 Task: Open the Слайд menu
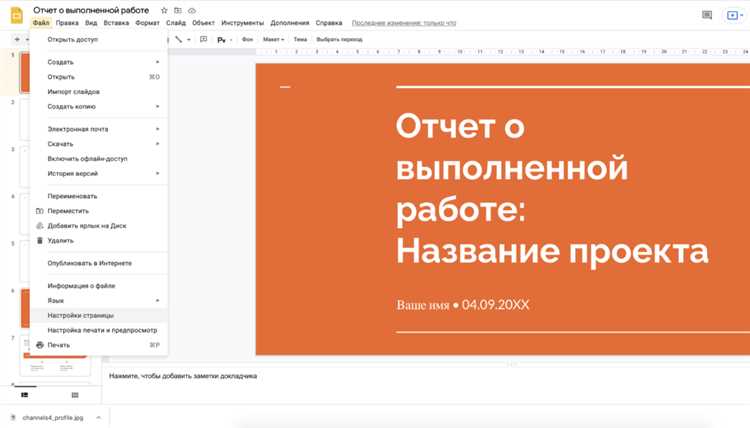point(176,23)
